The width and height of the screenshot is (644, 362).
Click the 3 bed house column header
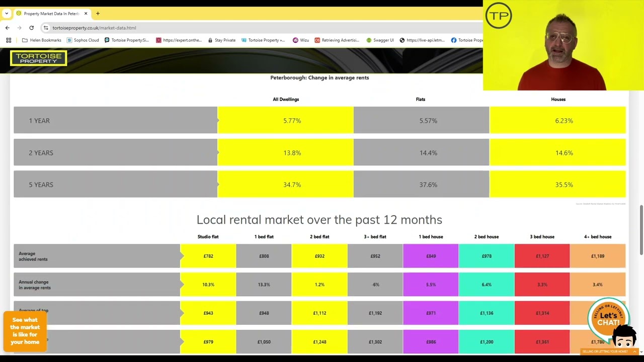coord(542,237)
